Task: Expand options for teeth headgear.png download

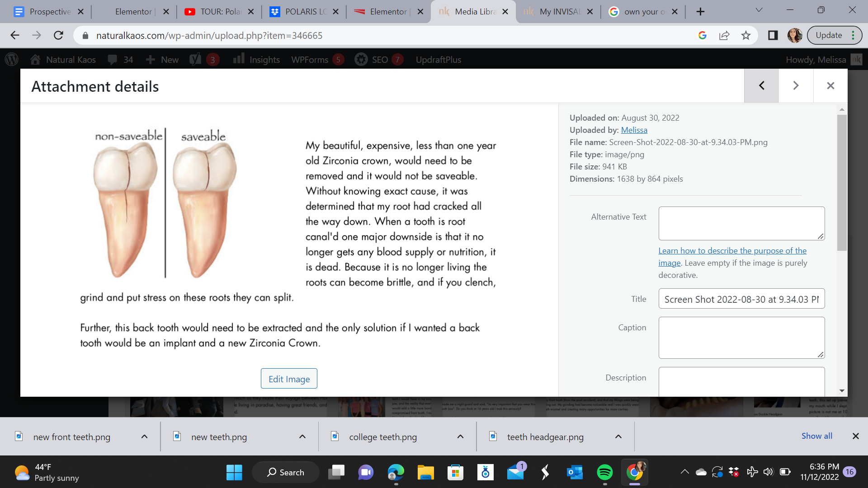Action: click(x=618, y=436)
